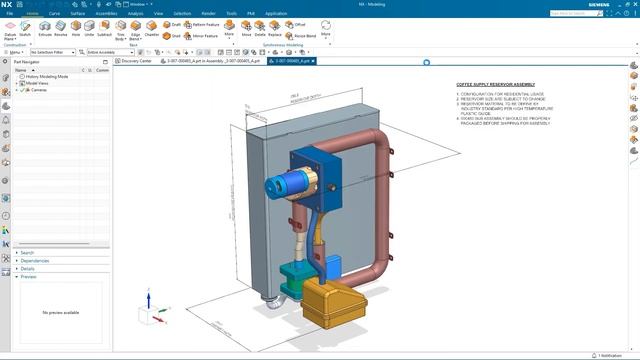Open the Discovery Center document tab
The height and width of the screenshot is (360, 640).
133,61
